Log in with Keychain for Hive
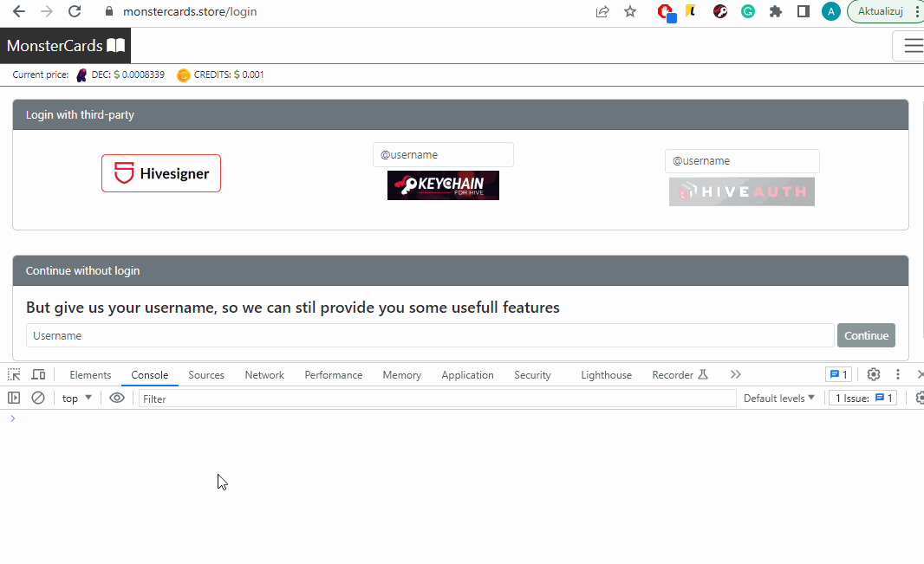Screen dimensions: 924x564 [443, 185]
